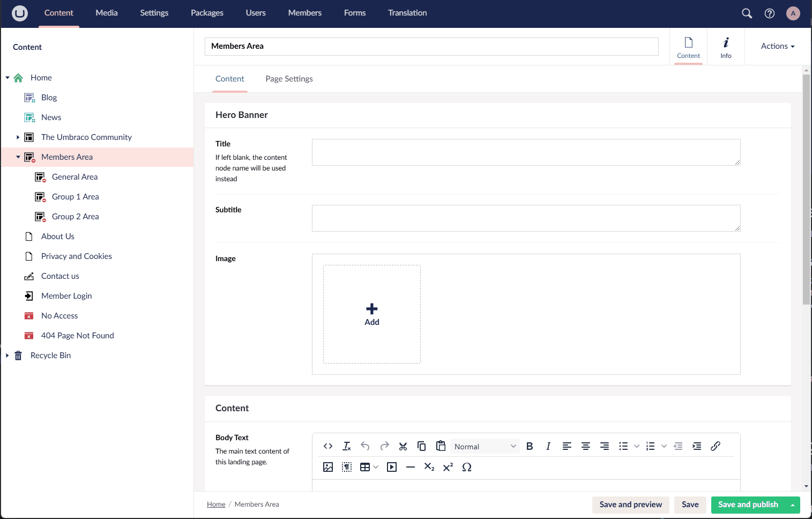
Task: Open the Actions dropdown
Action: click(778, 46)
